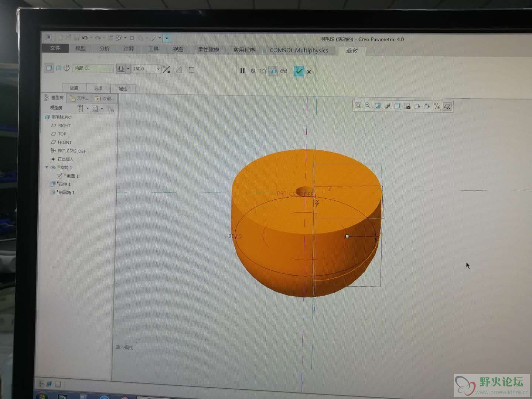Select the 旋转 1 feature

coord(61,167)
